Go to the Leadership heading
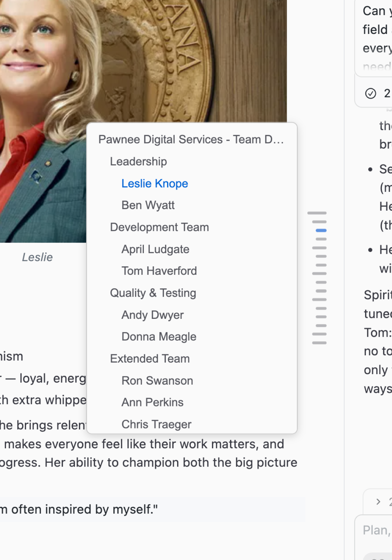 tap(138, 161)
